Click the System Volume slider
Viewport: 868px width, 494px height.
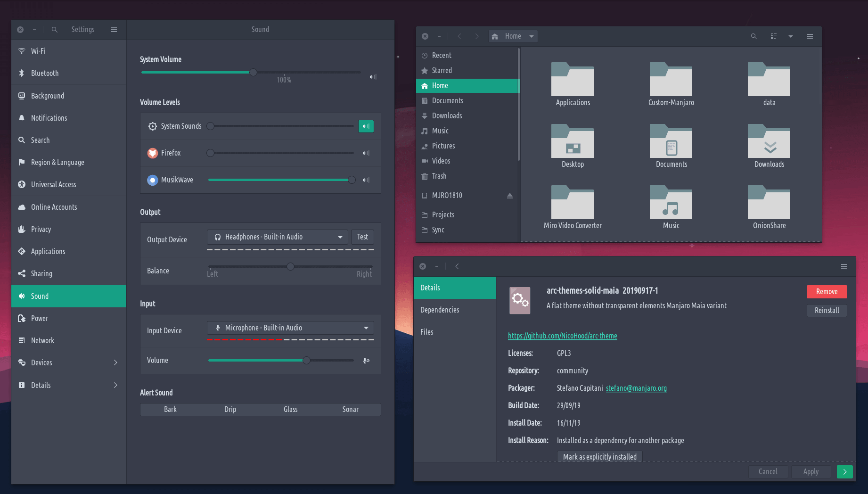253,73
